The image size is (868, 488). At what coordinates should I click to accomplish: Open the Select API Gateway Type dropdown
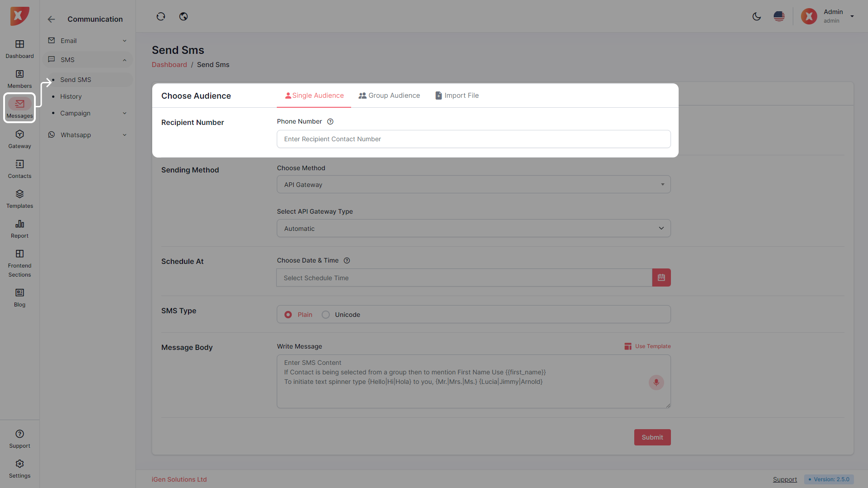[x=473, y=229]
